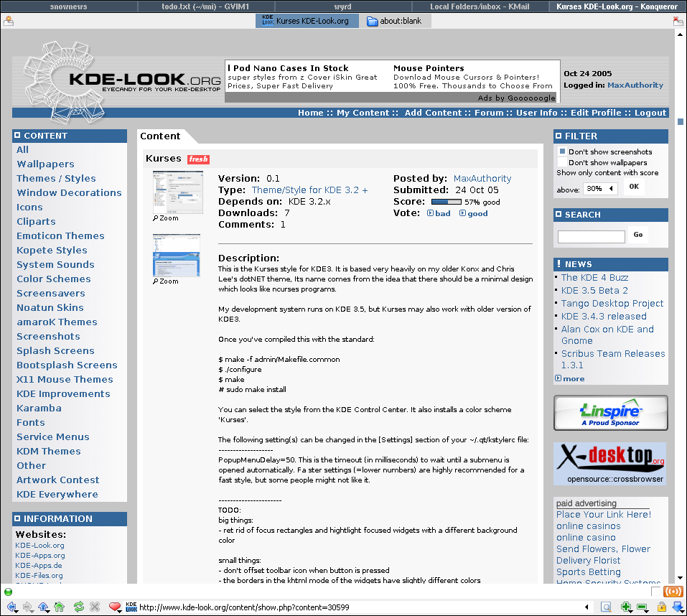Click the search Go button
Viewport: 687px width, 616px height.
(x=638, y=235)
